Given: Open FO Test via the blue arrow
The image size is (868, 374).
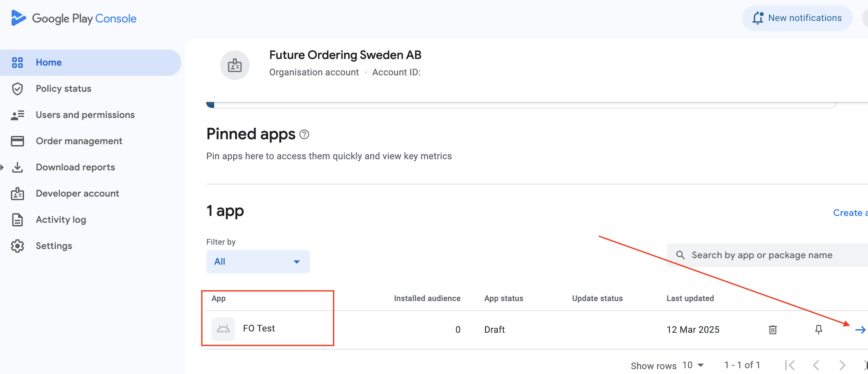Looking at the screenshot, I should (x=860, y=330).
